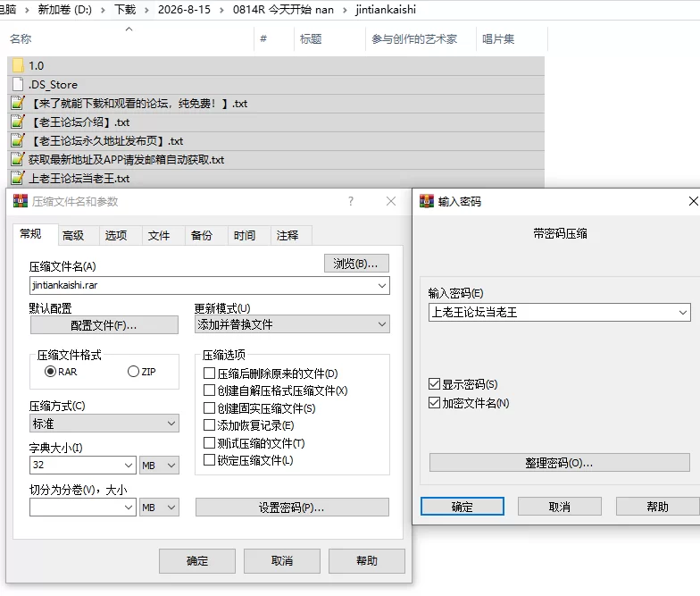700x596 pixels.
Task: Click jintiankaishi in the breadcrumb path
Action: coord(386,10)
